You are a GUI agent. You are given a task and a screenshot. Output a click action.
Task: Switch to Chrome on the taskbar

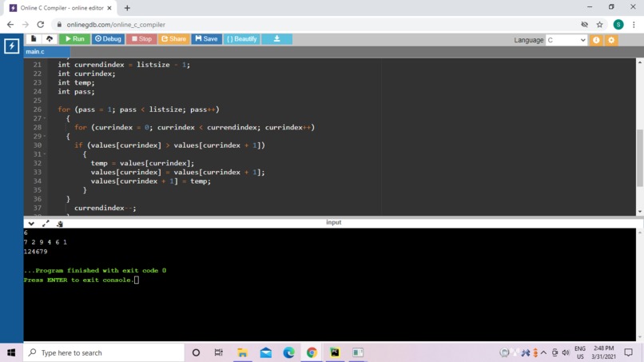pyautogui.click(x=312, y=352)
